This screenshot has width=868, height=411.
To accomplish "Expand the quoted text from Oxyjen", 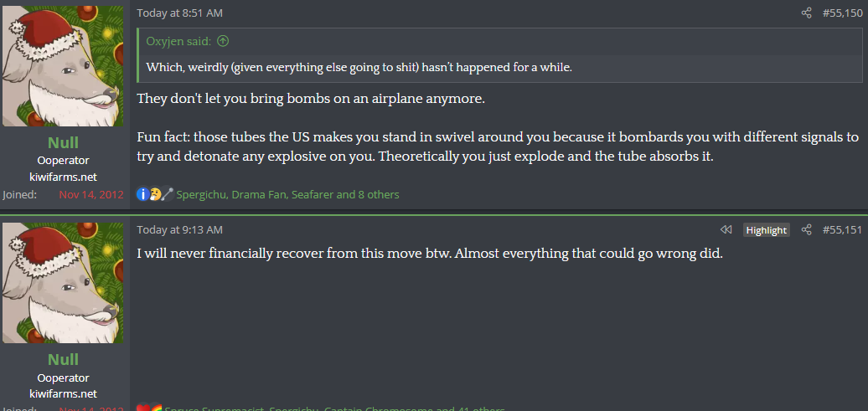I will 359,67.
